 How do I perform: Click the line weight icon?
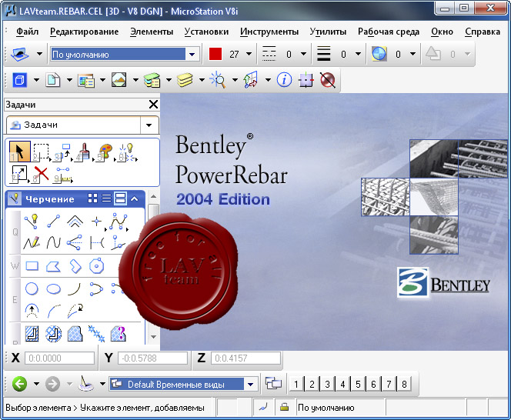tap(324, 54)
